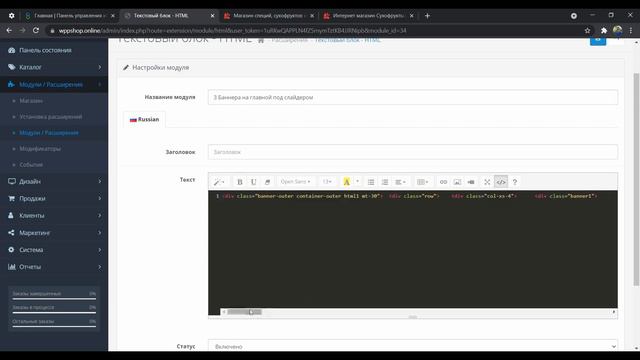Viewport: 640px width, 360px height.
Task: Click the gear icon left of tabs
Action: click(x=11, y=16)
